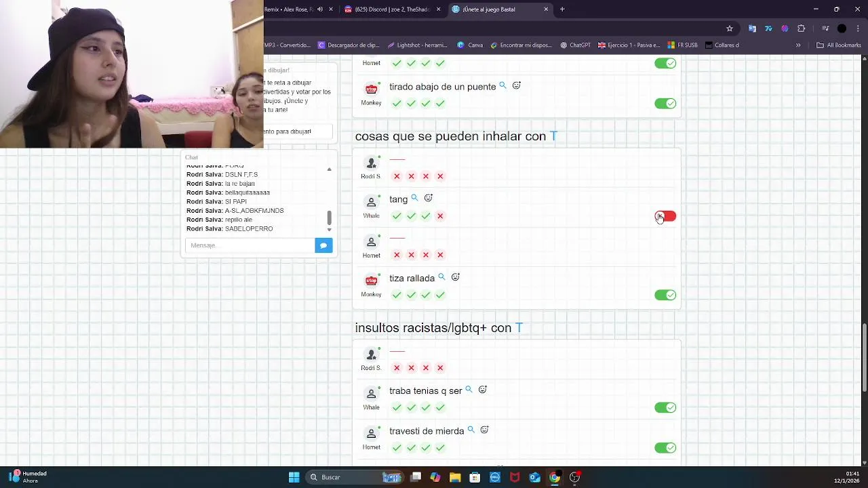This screenshot has height=488, width=868.
Task: Open the Google Translate extension icon
Action: 752,28
